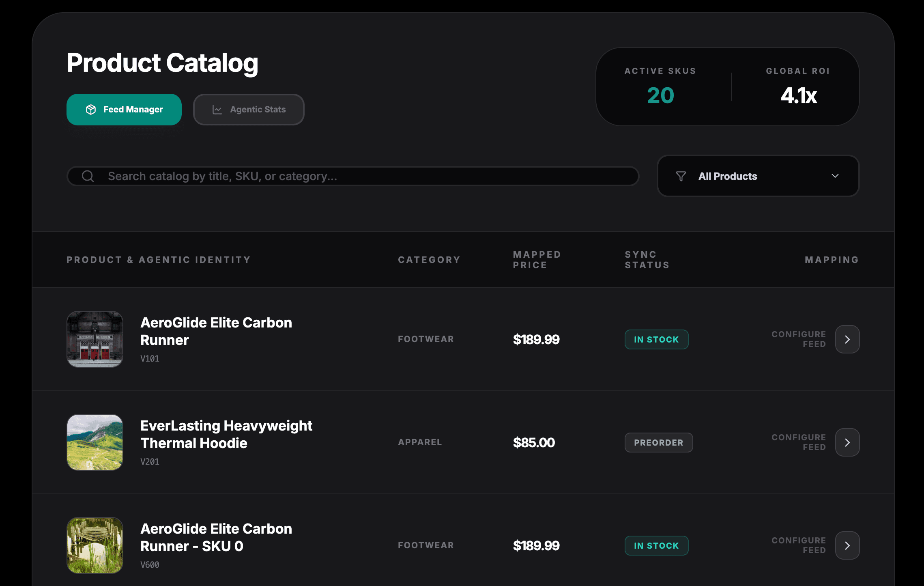
Task: Click the Agentic Stats chart icon
Action: tap(217, 110)
